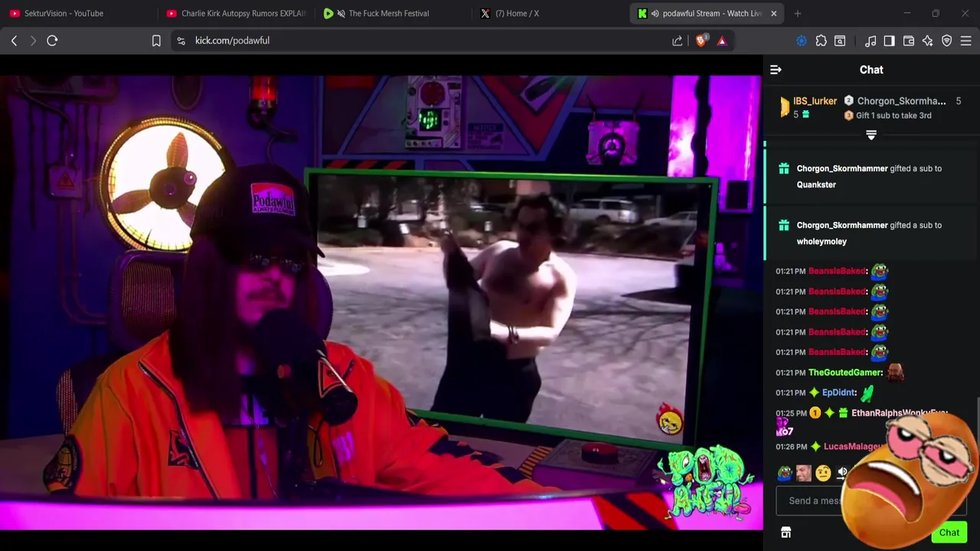Click the video stream player area
Screen dimensions: 980x551
click(x=381, y=302)
